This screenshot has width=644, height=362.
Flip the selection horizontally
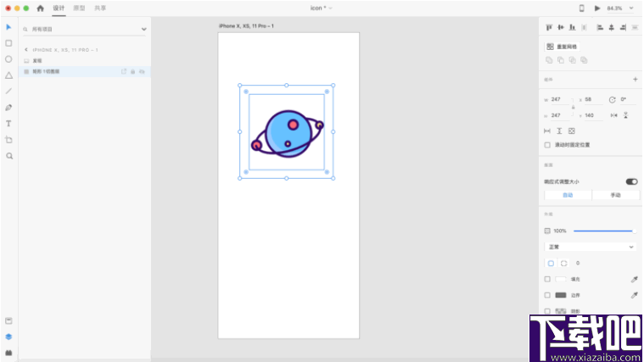613,115
